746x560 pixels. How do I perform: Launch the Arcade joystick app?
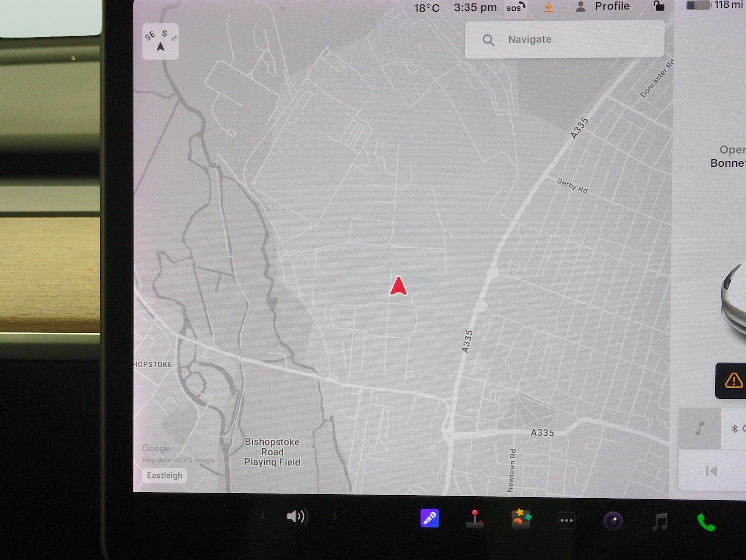point(475,519)
